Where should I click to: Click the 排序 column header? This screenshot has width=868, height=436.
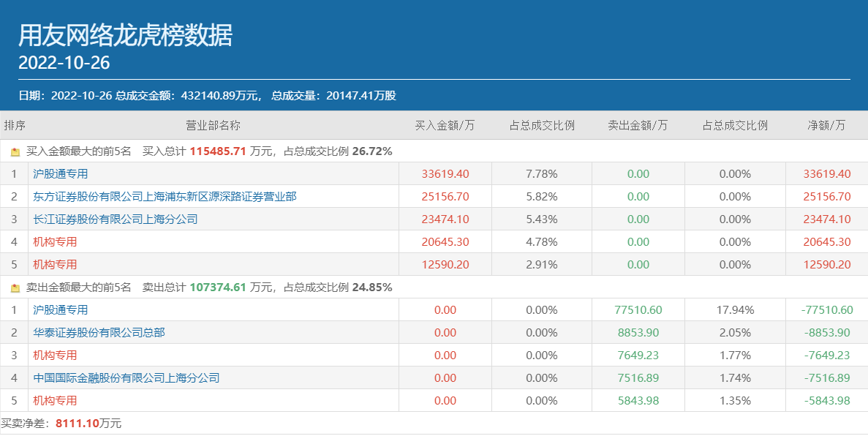[15, 125]
